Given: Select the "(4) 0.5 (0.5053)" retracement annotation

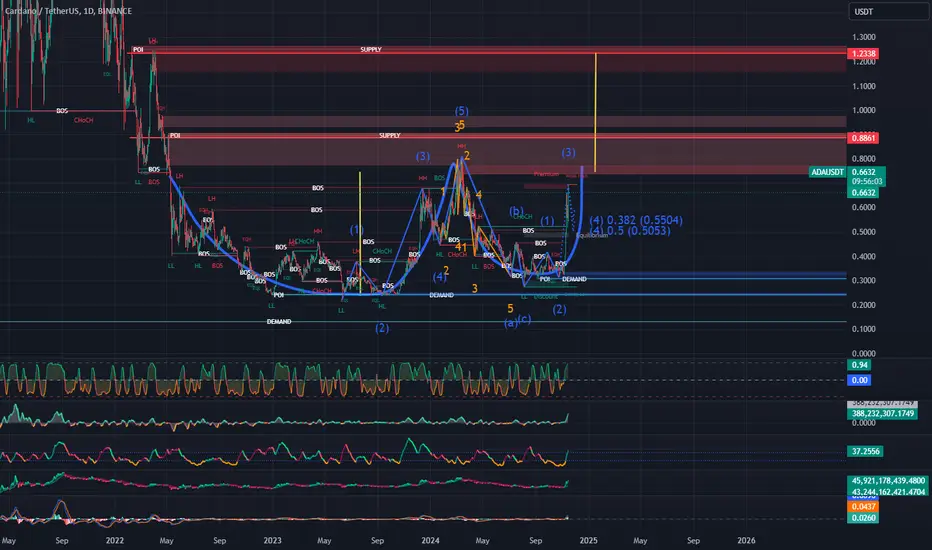Looking at the screenshot, I should pos(630,231).
